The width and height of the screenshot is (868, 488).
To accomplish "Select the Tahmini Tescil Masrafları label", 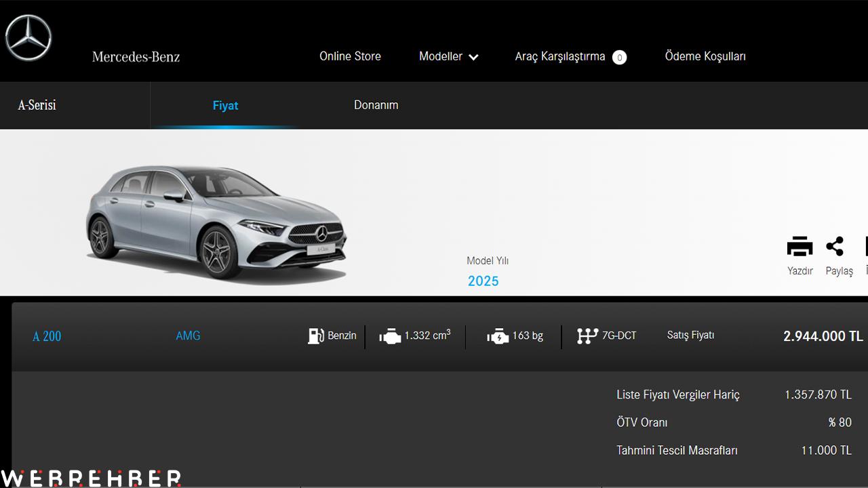I will 677,450.
